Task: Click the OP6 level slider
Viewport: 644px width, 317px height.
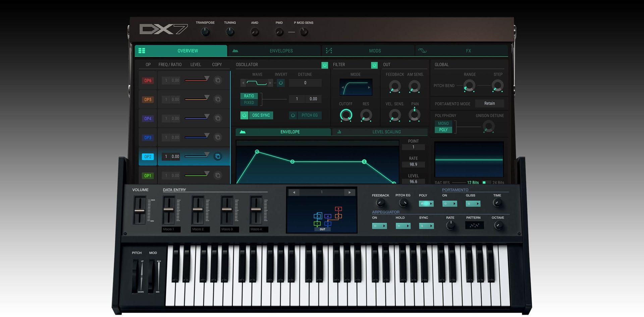Action: point(197,80)
